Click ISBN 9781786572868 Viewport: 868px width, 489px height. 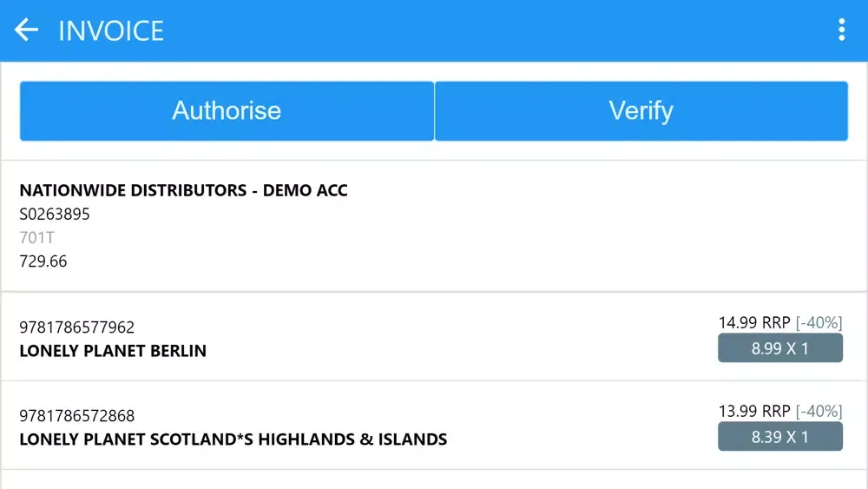point(77,416)
